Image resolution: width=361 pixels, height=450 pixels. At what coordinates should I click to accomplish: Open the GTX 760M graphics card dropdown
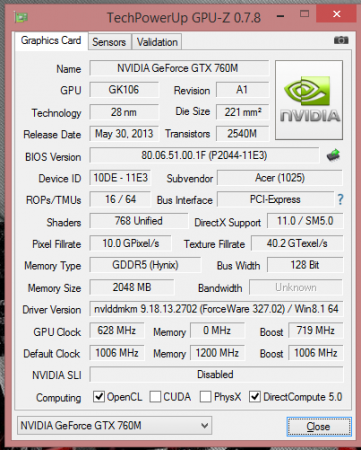[x=114, y=425]
